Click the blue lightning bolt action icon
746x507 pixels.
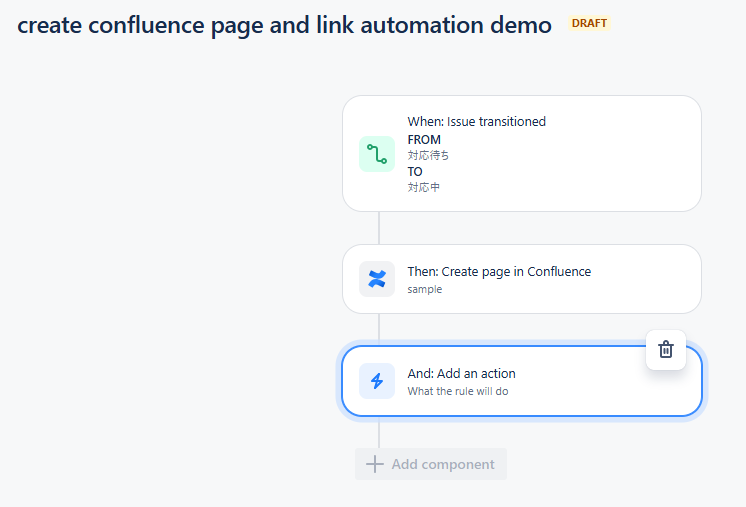[x=377, y=381]
